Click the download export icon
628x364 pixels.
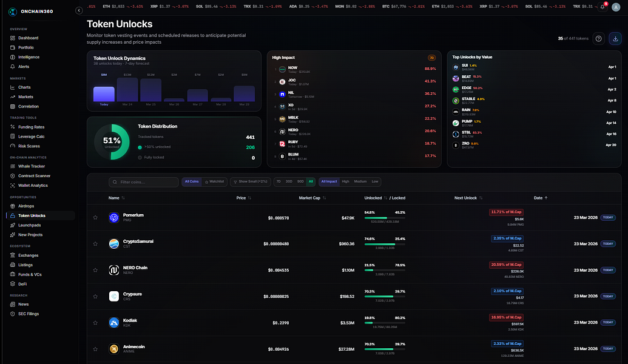pos(616,38)
